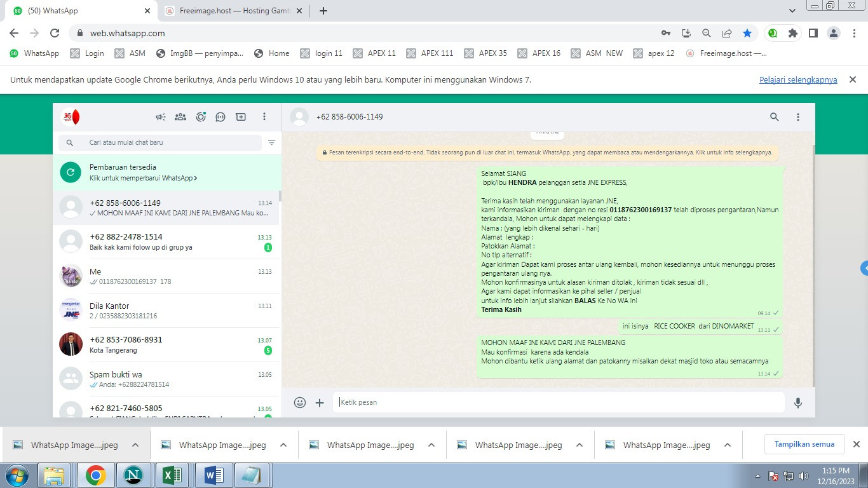Expand options for first WhatsApp Image download
Viewport: 868px width, 488px height.
click(x=135, y=445)
